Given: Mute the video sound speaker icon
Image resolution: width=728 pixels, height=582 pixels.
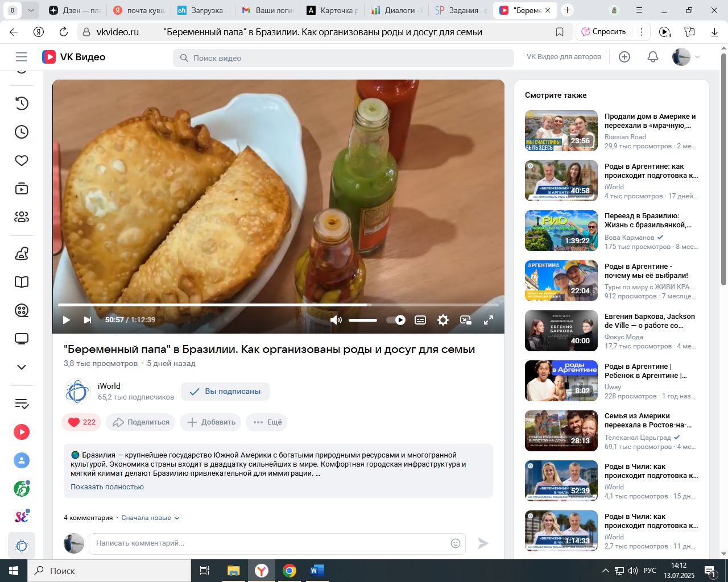Looking at the screenshot, I should click(x=336, y=320).
